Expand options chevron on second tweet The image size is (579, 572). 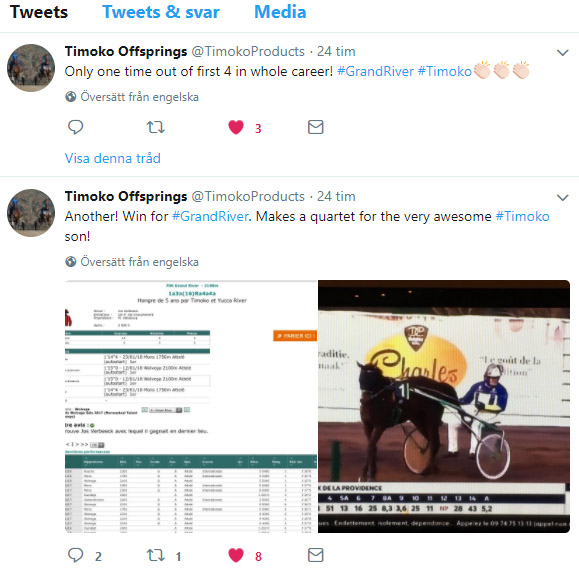pyautogui.click(x=562, y=198)
